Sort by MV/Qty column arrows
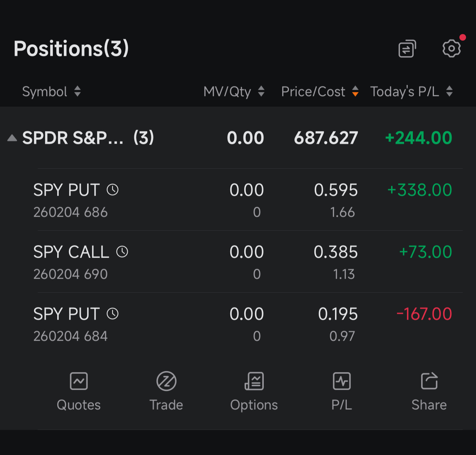476x455 pixels. (261, 91)
